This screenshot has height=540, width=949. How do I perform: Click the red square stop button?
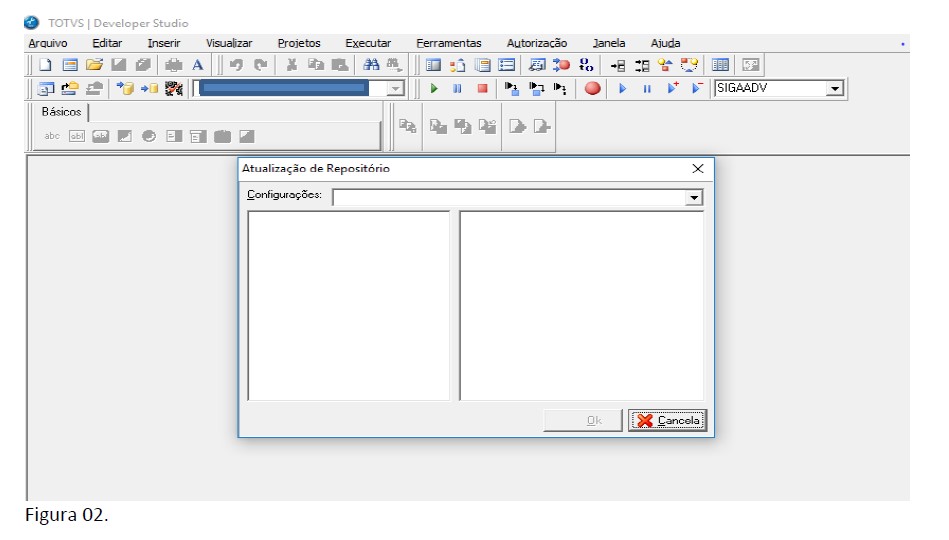click(x=482, y=88)
